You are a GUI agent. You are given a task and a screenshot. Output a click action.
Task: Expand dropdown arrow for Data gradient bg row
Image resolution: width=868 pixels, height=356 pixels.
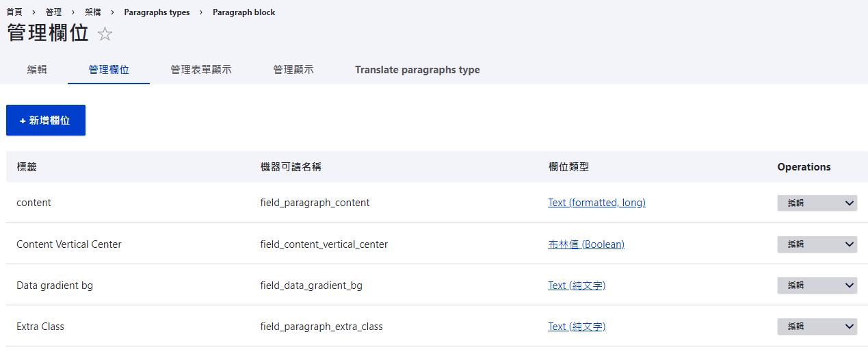click(x=850, y=285)
